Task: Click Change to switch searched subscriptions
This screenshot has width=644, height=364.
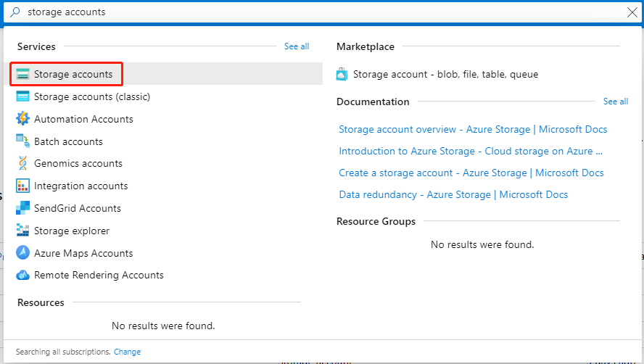Action: click(x=127, y=352)
